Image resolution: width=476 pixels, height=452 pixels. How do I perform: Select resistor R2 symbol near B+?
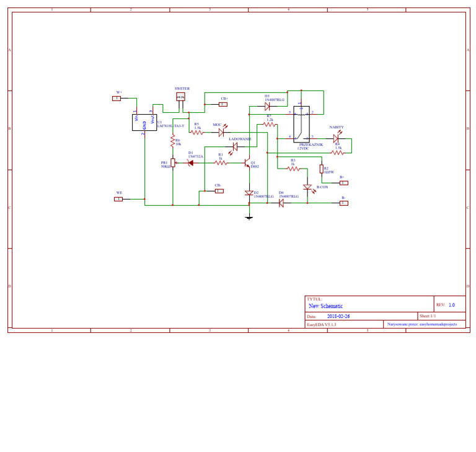[x=322, y=169]
